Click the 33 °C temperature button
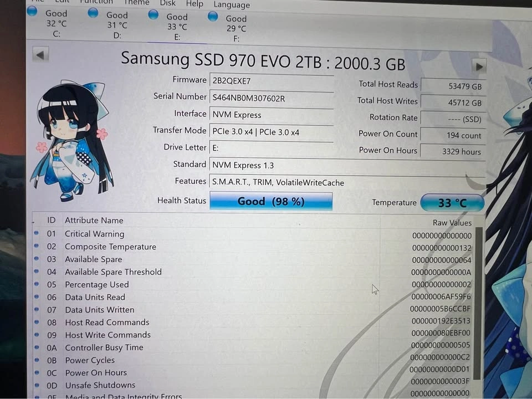This screenshot has width=532, height=399. [x=452, y=203]
